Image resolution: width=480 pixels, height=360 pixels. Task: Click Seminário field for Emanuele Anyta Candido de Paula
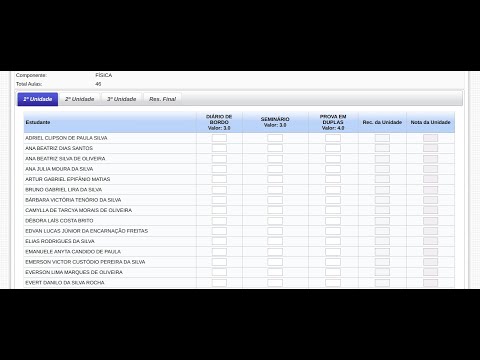click(275, 252)
